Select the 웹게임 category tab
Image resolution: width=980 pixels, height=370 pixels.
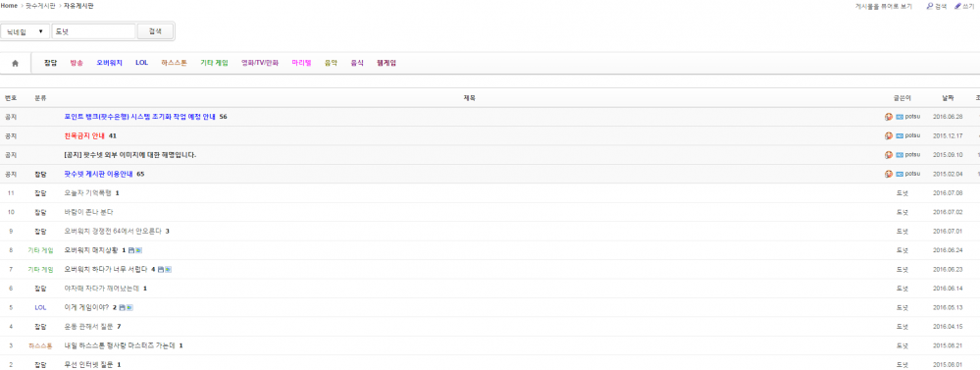click(387, 63)
